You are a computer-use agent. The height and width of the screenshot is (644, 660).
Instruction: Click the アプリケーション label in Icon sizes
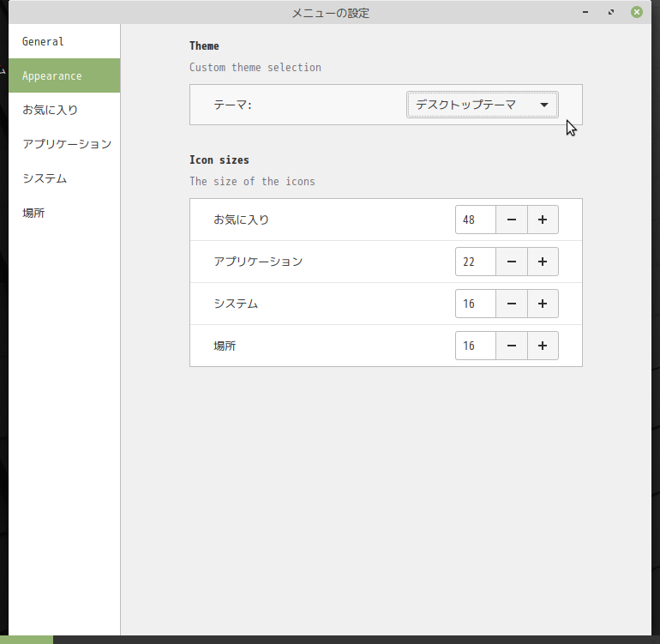pos(258,262)
